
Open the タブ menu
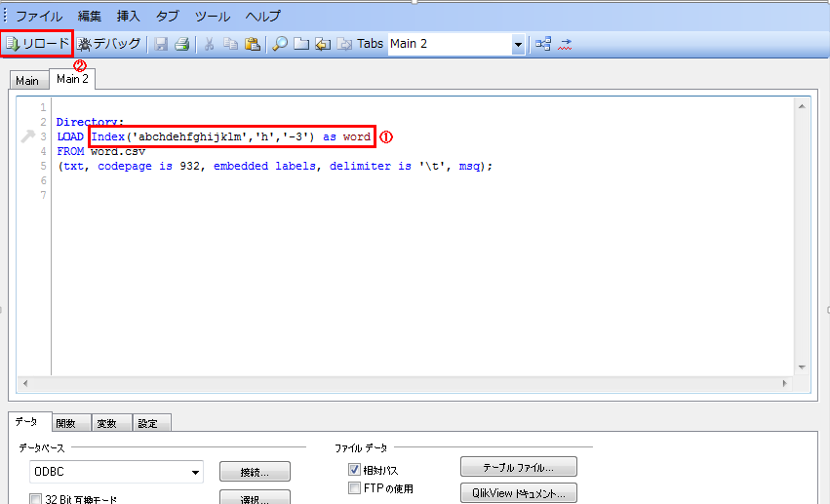pos(168,17)
